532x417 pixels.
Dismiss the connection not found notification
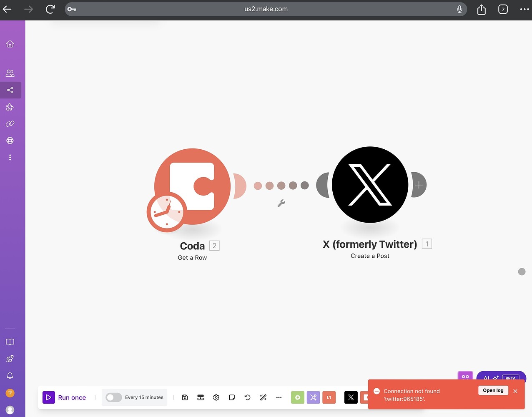click(516, 391)
